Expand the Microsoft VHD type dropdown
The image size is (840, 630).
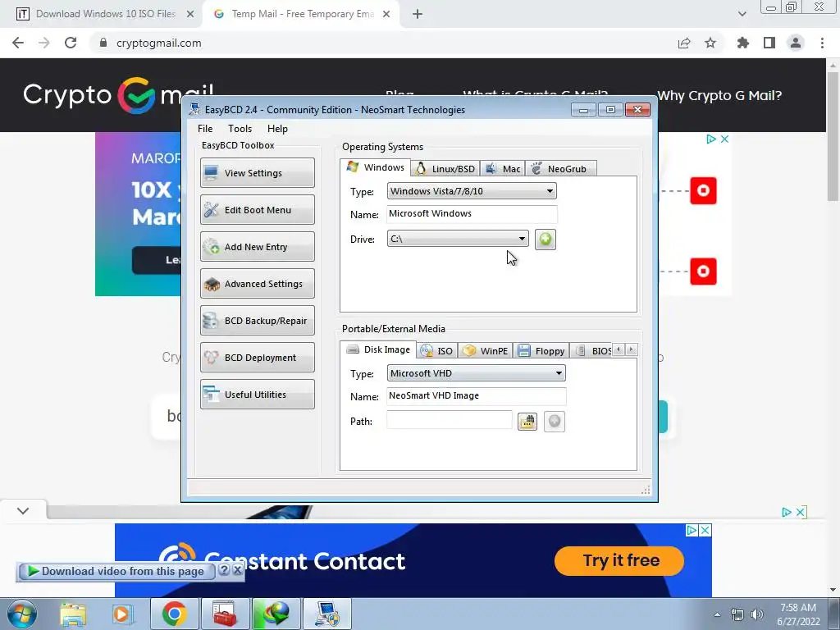point(476,373)
